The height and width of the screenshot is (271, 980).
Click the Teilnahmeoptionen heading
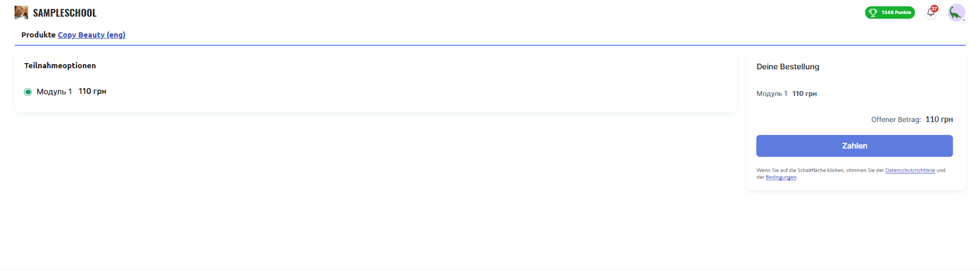point(60,66)
